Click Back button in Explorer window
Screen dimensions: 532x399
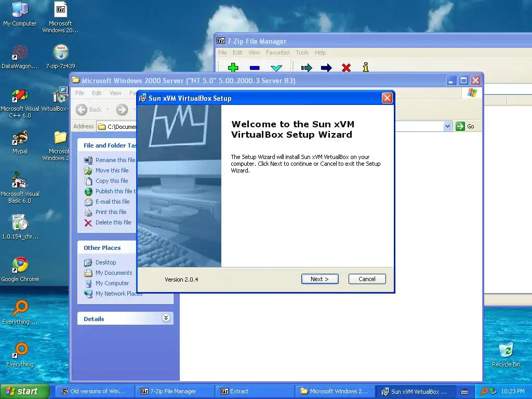tap(89, 110)
